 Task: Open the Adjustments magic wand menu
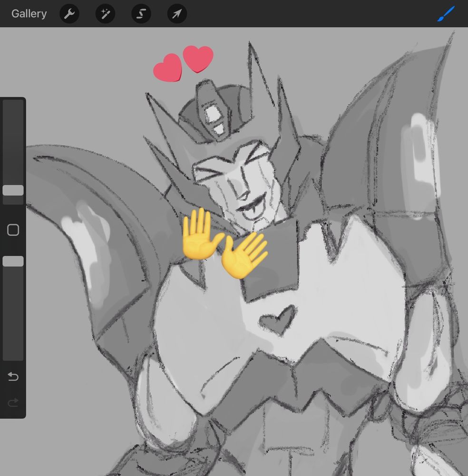pyautogui.click(x=105, y=14)
